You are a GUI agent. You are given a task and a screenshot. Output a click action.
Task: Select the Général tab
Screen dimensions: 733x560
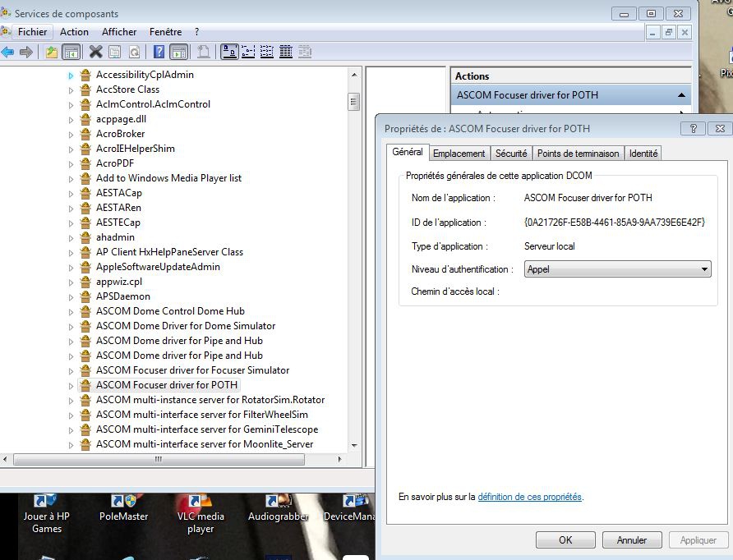click(x=407, y=152)
